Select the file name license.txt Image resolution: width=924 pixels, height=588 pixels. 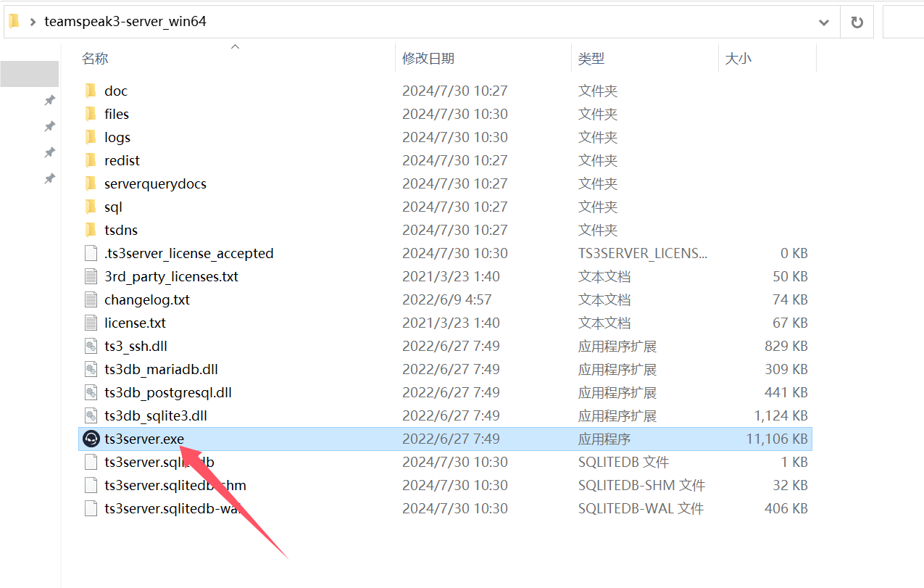pyautogui.click(x=135, y=323)
